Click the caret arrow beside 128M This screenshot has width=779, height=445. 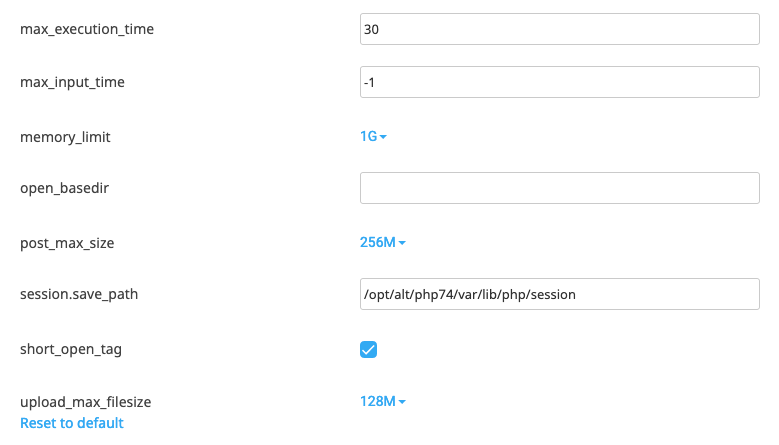pos(402,402)
